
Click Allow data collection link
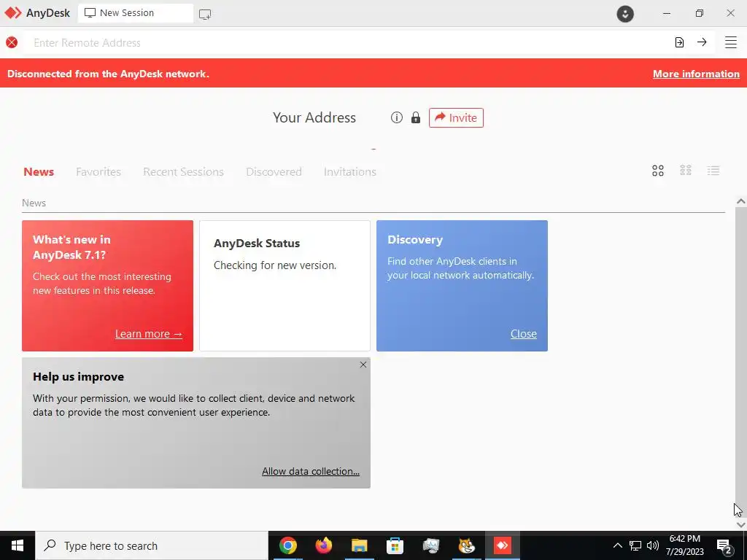pyautogui.click(x=311, y=471)
